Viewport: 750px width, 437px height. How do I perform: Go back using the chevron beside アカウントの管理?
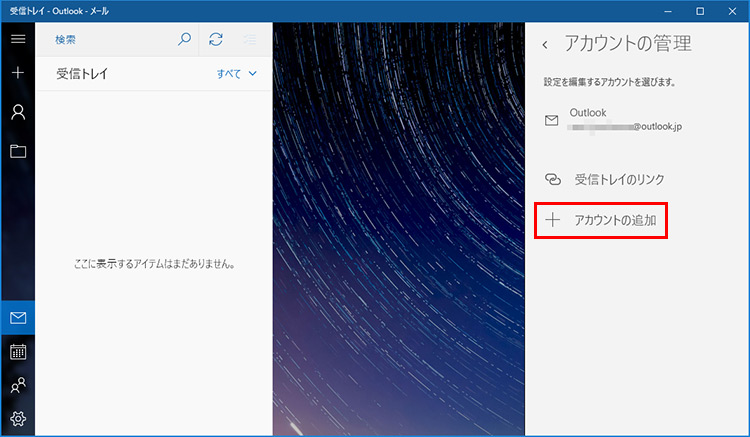point(545,45)
